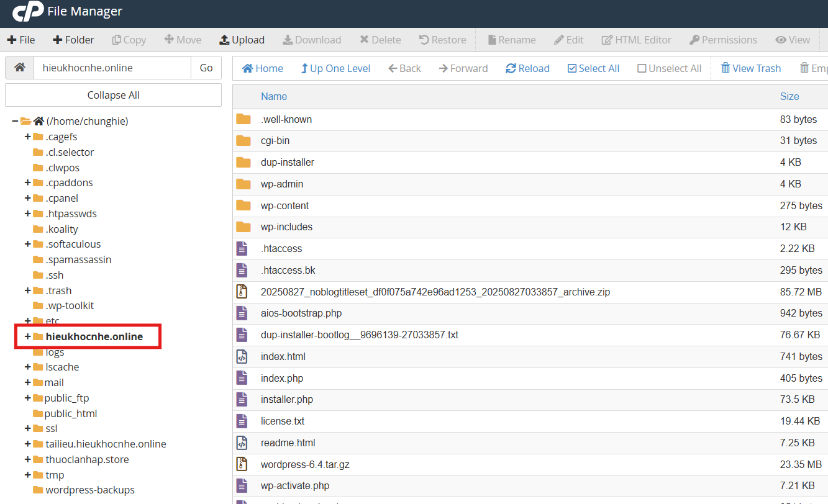Collapse the /home/chunghie root node
Image resolution: width=828 pixels, height=504 pixels.
pyautogui.click(x=15, y=121)
